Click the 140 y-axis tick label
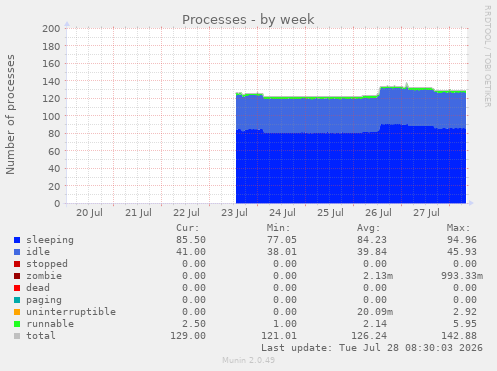497x371 pixels. [51, 81]
